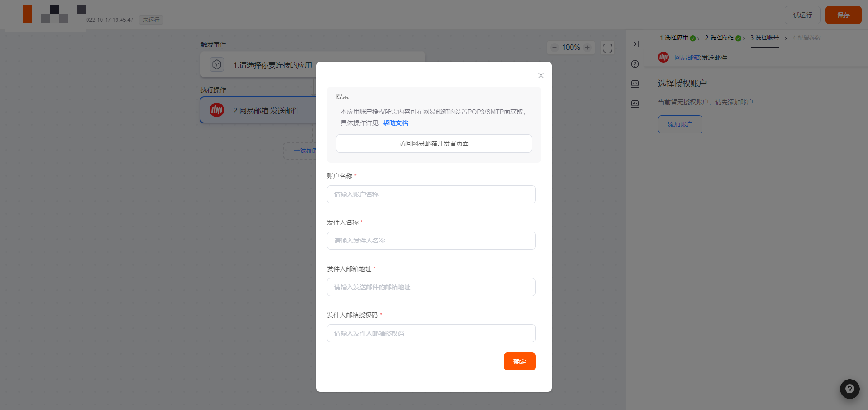The width and height of the screenshot is (868, 410).
Task: Open help via sidebar question mark icon
Action: (634, 64)
